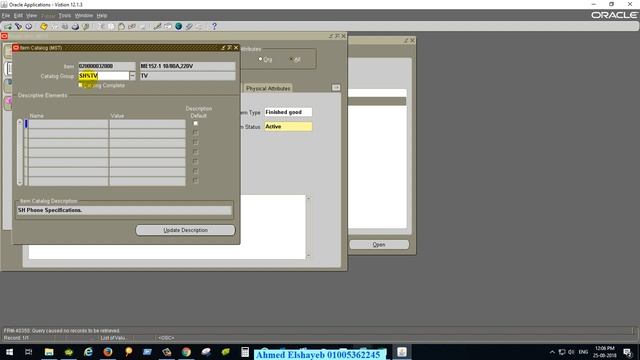The image size is (640, 360).
Task: Click the Translations globe toolbar icon
Action: coord(178,27)
